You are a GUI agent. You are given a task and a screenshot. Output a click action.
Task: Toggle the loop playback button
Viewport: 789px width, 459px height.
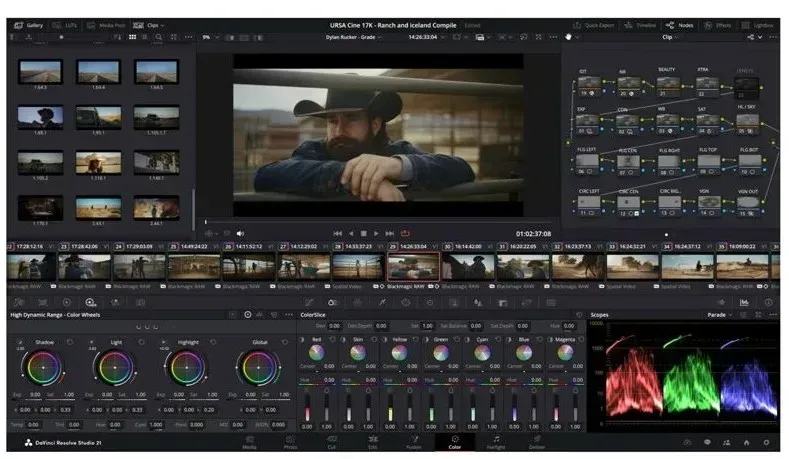pos(405,234)
